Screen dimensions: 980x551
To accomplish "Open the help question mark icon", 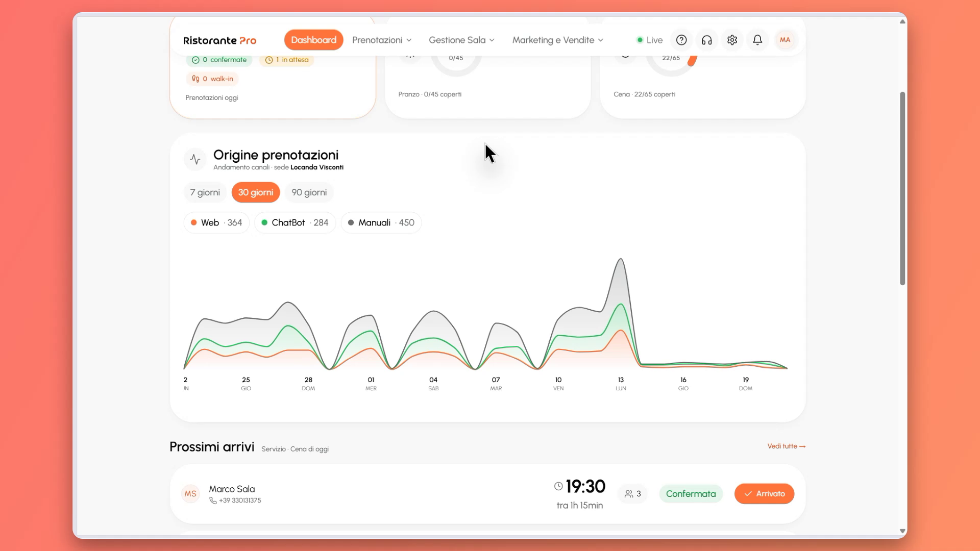I will pos(681,40).
